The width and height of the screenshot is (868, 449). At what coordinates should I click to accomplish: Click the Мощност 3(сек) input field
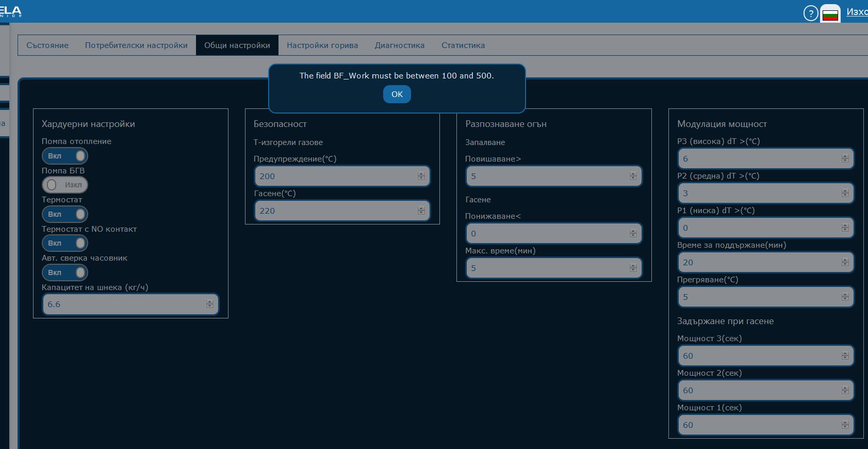(x=758, y=356)
